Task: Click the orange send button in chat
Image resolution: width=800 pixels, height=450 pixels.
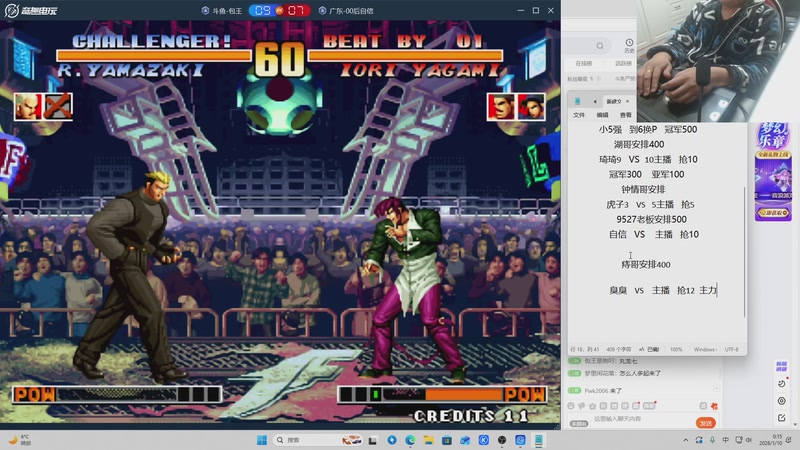Action: [706, 423]
